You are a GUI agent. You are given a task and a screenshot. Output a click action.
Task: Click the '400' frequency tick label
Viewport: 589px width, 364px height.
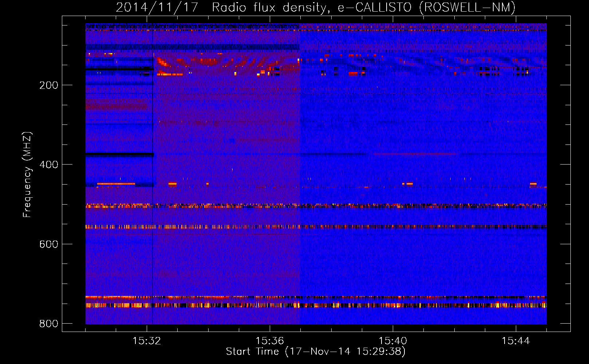[x=49, y=165]
